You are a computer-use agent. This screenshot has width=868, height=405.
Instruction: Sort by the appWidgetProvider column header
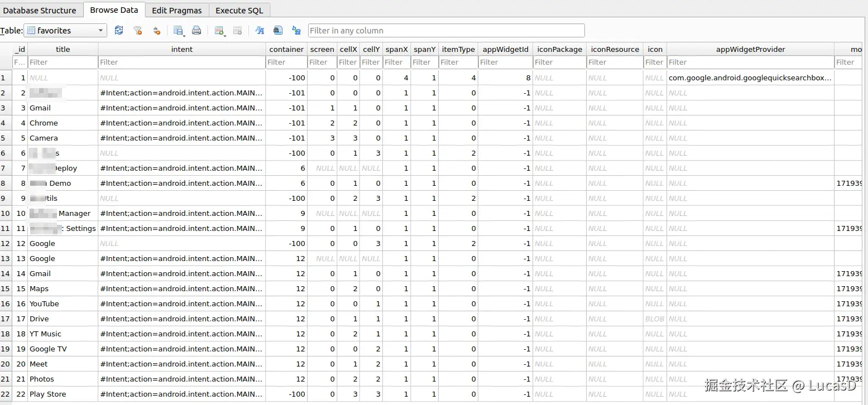751,49
